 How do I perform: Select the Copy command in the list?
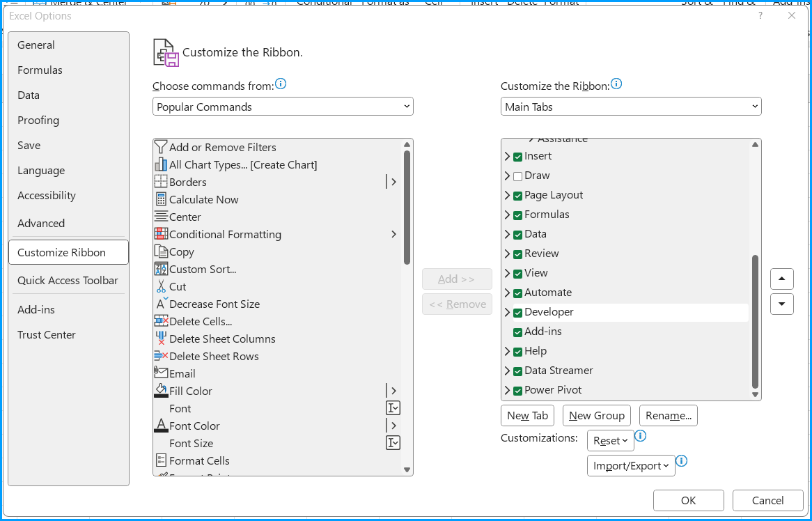pyautogui.click(x=181, y=251)
